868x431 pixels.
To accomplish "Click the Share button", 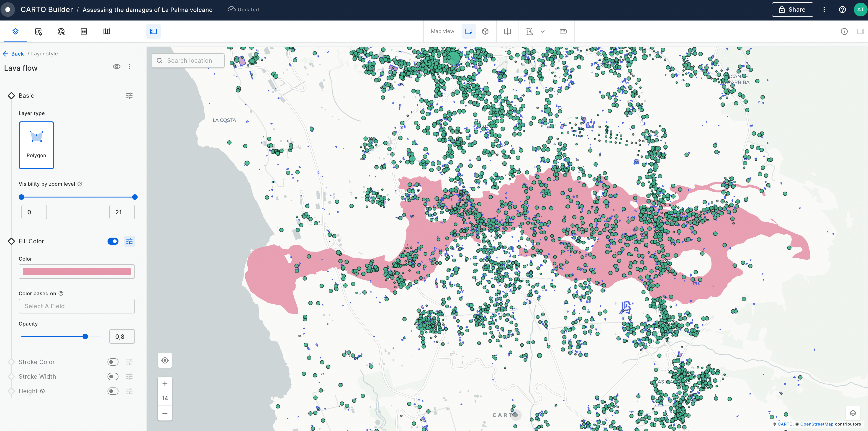I will coord(792,9).
